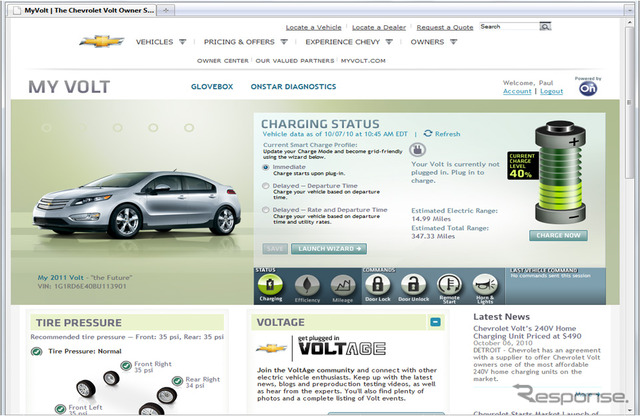Click the refresh arrows icon
Viewport: 640px width, 416px height.
coord(428,133)
